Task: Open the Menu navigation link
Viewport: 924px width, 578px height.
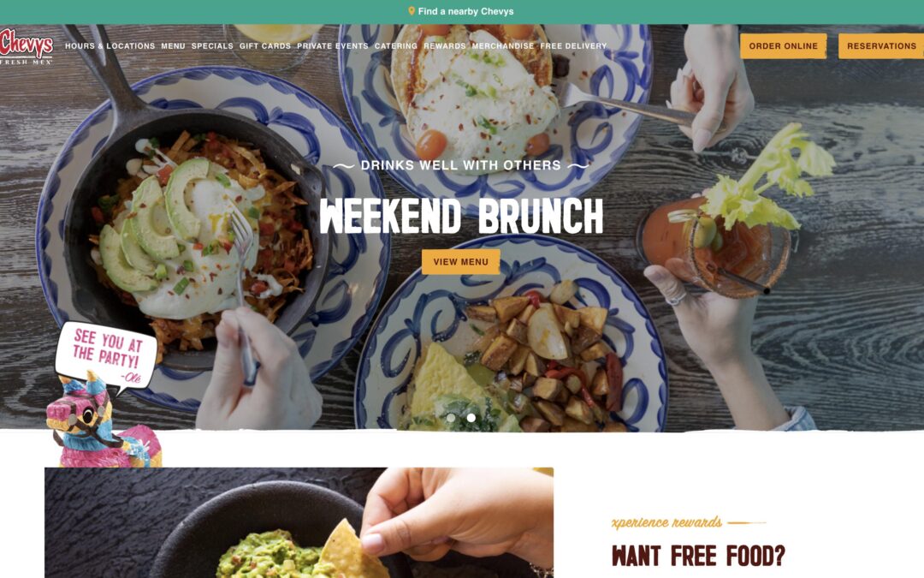Action: tap(173, 46)
